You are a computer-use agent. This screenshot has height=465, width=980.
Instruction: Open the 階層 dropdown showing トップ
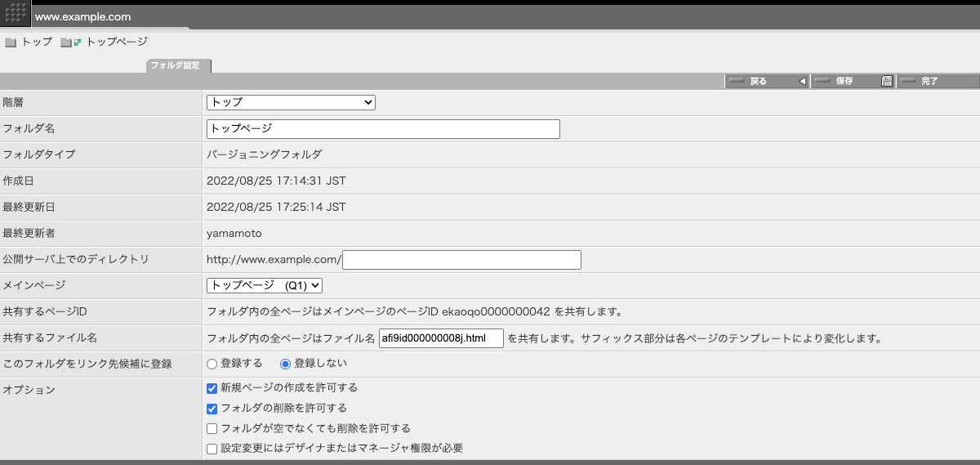(291, 102)
